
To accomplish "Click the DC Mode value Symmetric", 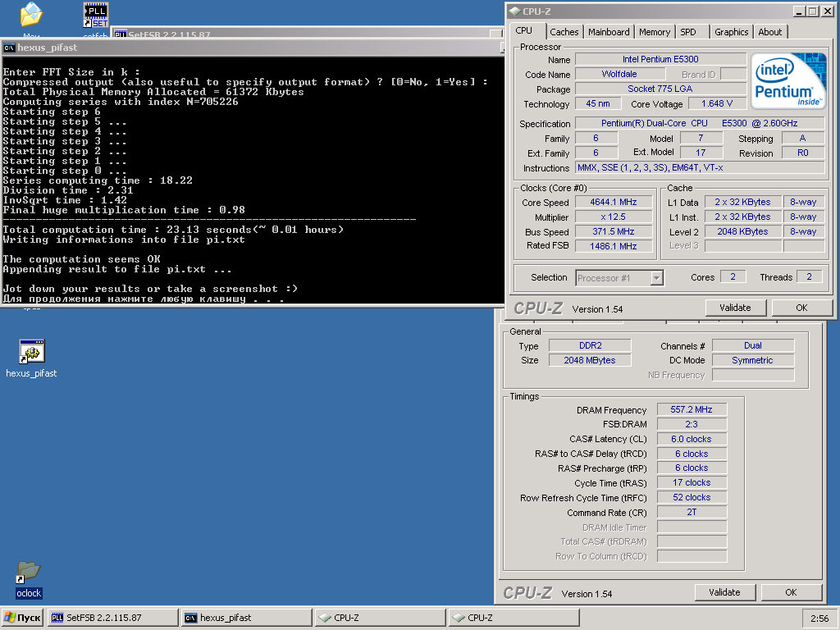I will [753, 360].
